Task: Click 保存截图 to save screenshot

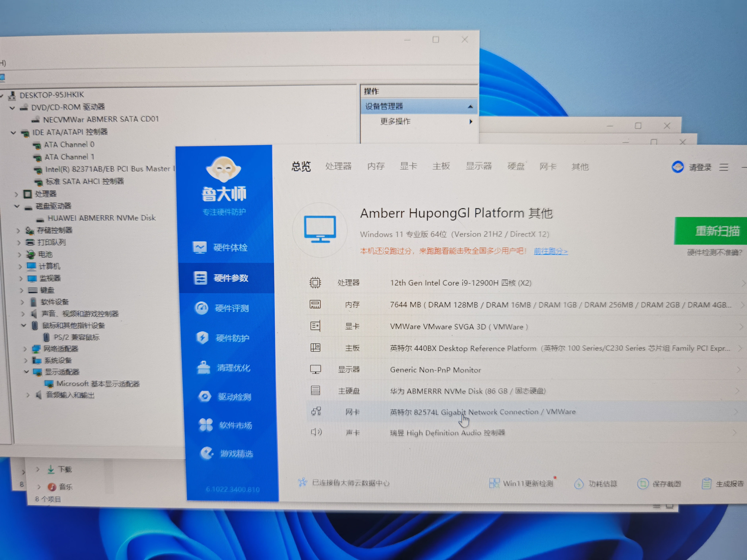Action: coord(659,484)
